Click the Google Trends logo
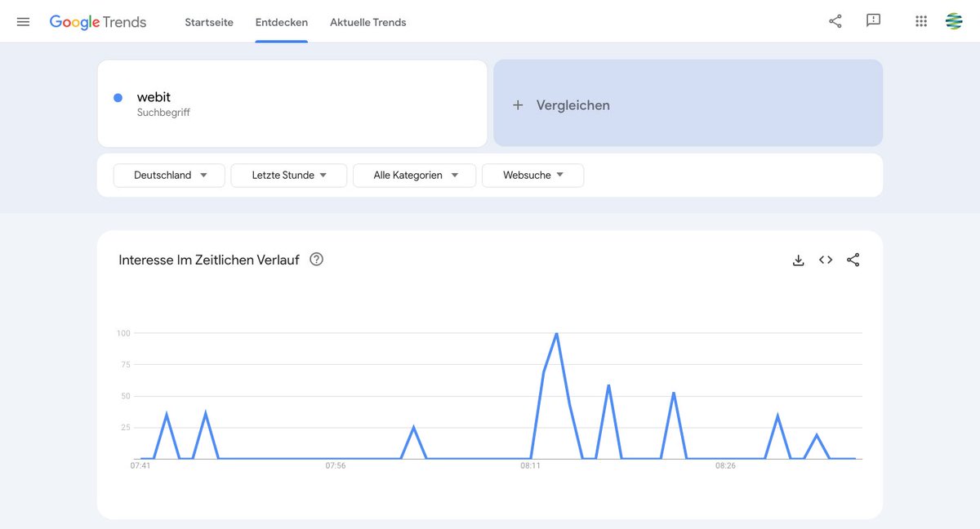The image size is (980, 529). [x=98, y=22]
